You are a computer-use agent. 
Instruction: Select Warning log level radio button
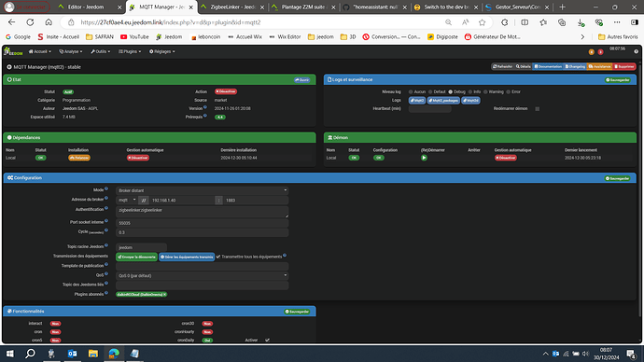pyautogui.click(x=485, y=92)
